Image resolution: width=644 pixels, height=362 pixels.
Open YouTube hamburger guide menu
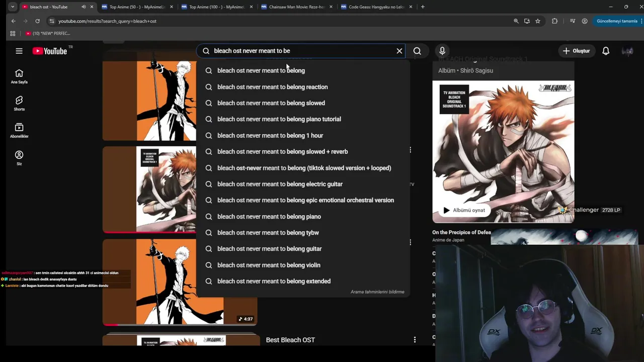pos(19,51)
